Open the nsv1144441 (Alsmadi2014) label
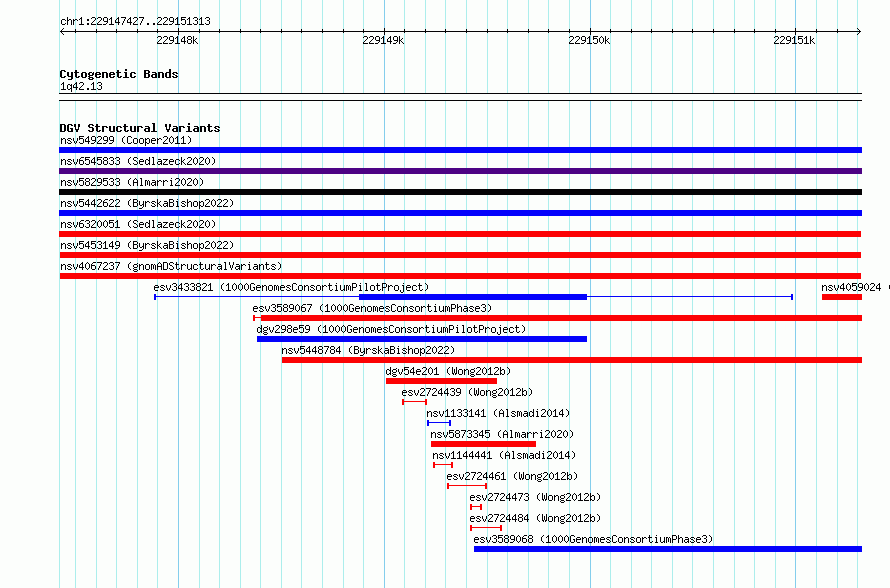Image resolution: width=890 pixels, height=588 pixels. 504,455
